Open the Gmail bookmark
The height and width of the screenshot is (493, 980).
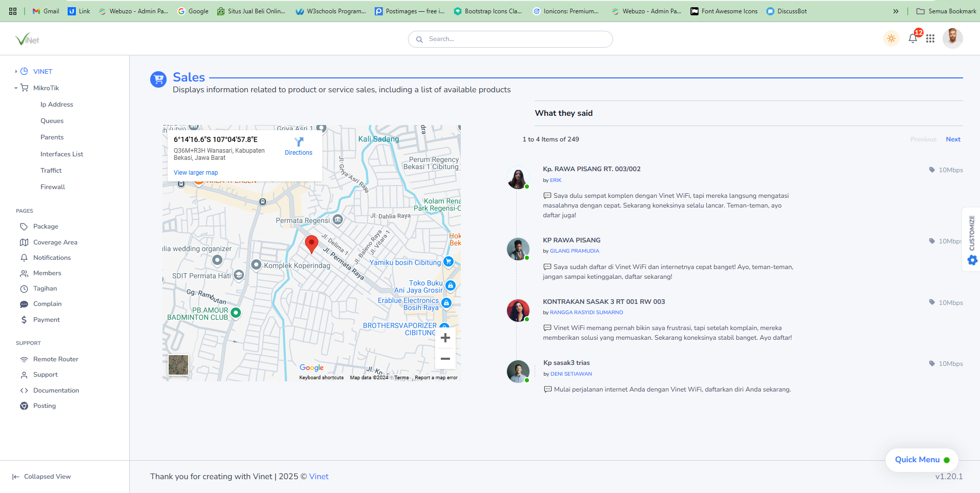coord(46,11)
